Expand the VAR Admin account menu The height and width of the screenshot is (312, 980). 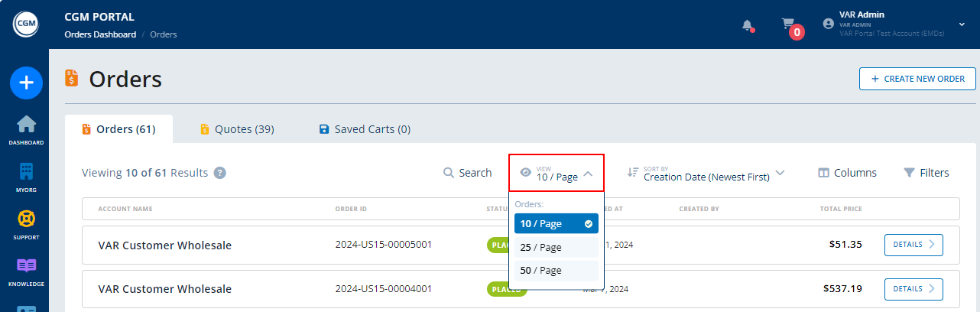coord(961,24)
